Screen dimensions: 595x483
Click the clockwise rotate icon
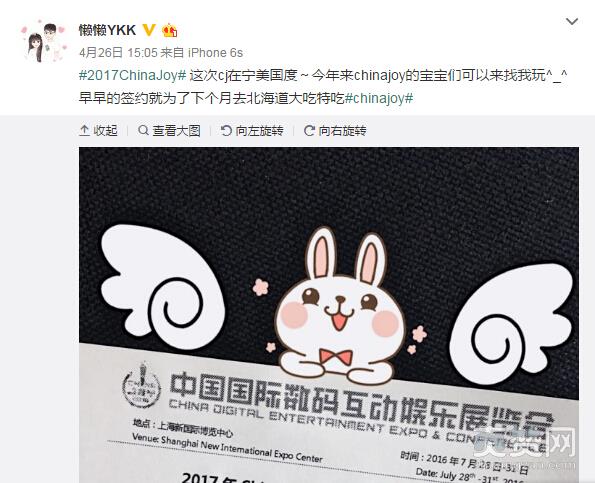(x=309, y=131)
